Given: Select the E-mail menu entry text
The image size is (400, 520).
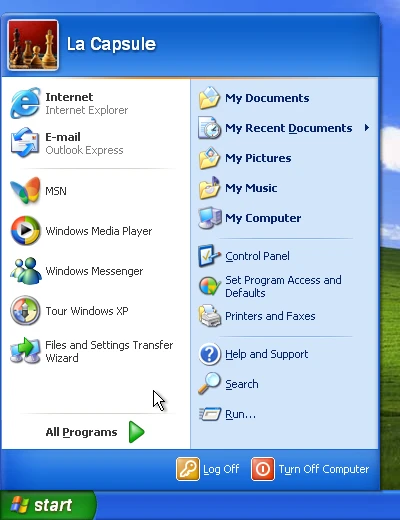Looking at the screenshot, I should 63,137.
